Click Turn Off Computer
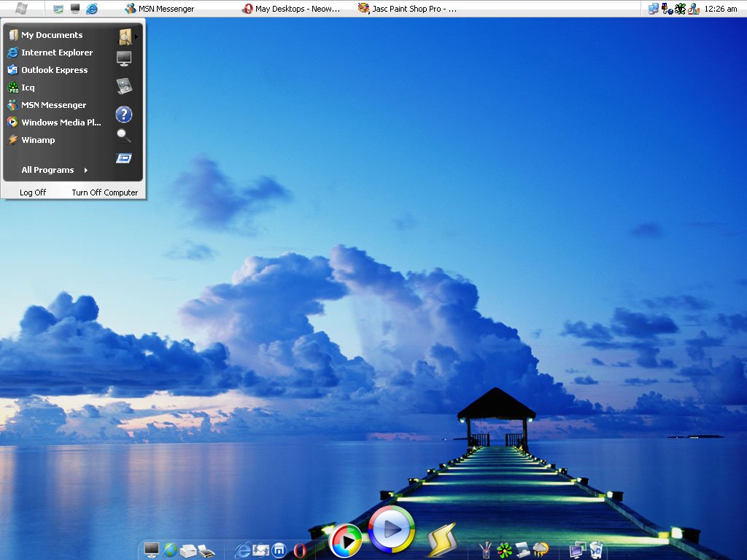The height and width of the screenshot is (560, 747). (x=104, y=192)
